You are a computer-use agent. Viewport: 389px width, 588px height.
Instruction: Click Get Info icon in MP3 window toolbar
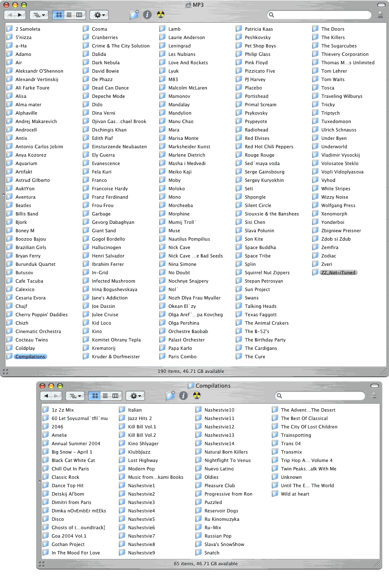[147, 15]
